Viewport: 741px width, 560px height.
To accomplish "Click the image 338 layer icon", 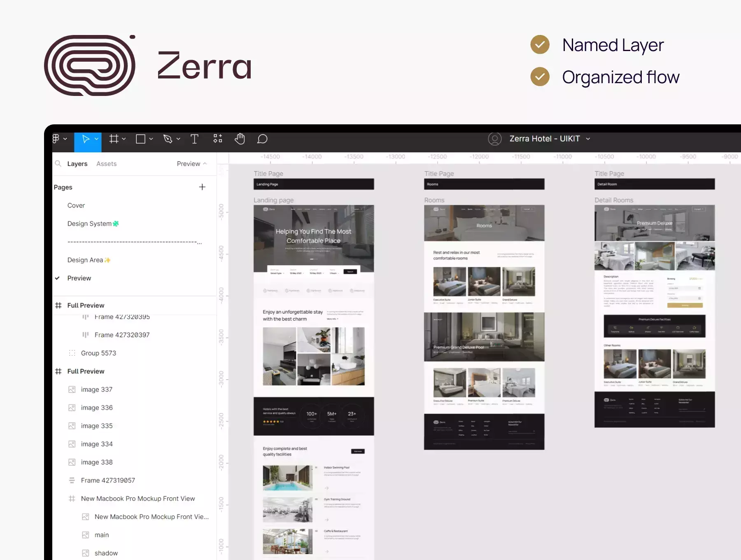I will (x=72, y=462).
